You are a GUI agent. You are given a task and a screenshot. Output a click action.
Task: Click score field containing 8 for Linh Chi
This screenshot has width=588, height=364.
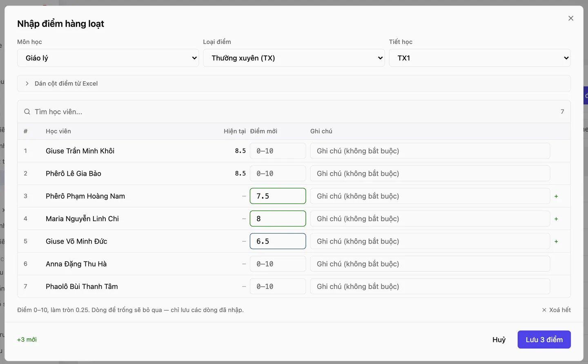278,219
